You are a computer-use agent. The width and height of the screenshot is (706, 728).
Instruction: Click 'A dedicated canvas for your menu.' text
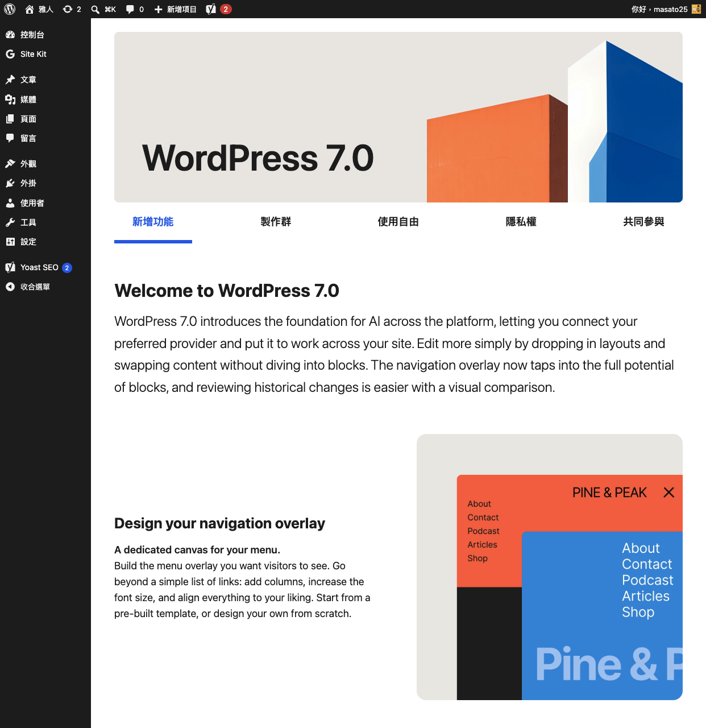click(197, 550)
